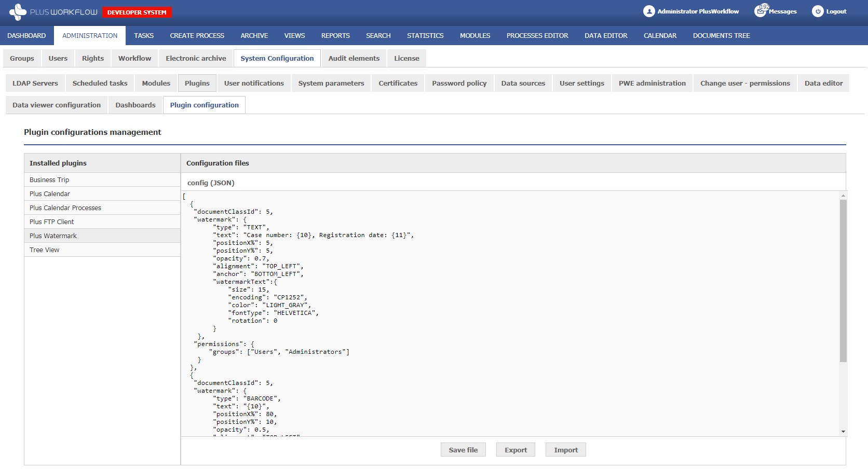Switch to Audit elements tab
The image size is (868, 469).
click(x=354, y=58)
